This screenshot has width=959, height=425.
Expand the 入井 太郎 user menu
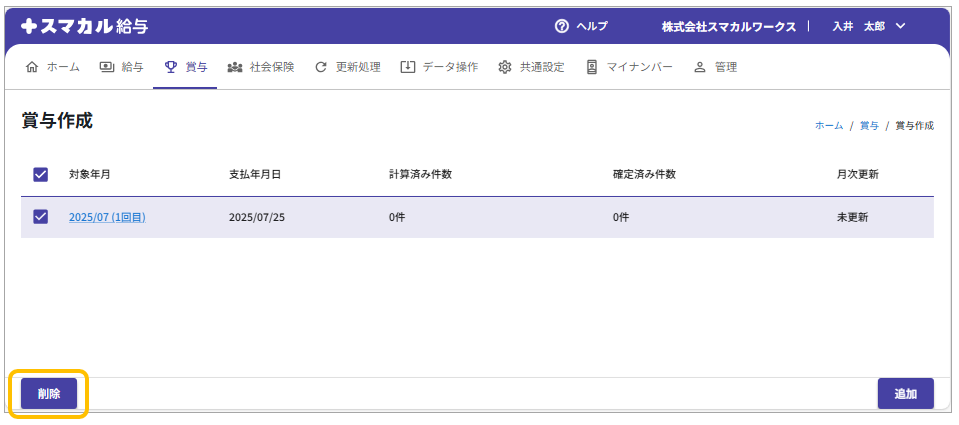click(868, 26)
